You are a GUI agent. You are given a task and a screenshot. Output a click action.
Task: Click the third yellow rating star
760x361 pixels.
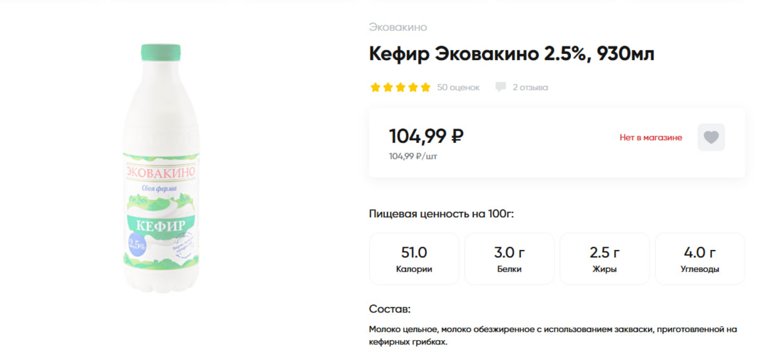(x=400, y=87)
